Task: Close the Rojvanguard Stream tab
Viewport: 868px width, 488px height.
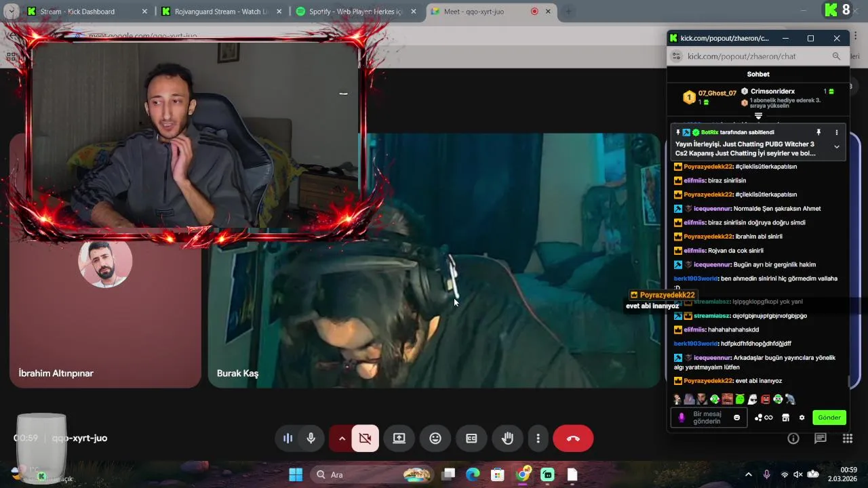Action: click(x=279, y=12)
